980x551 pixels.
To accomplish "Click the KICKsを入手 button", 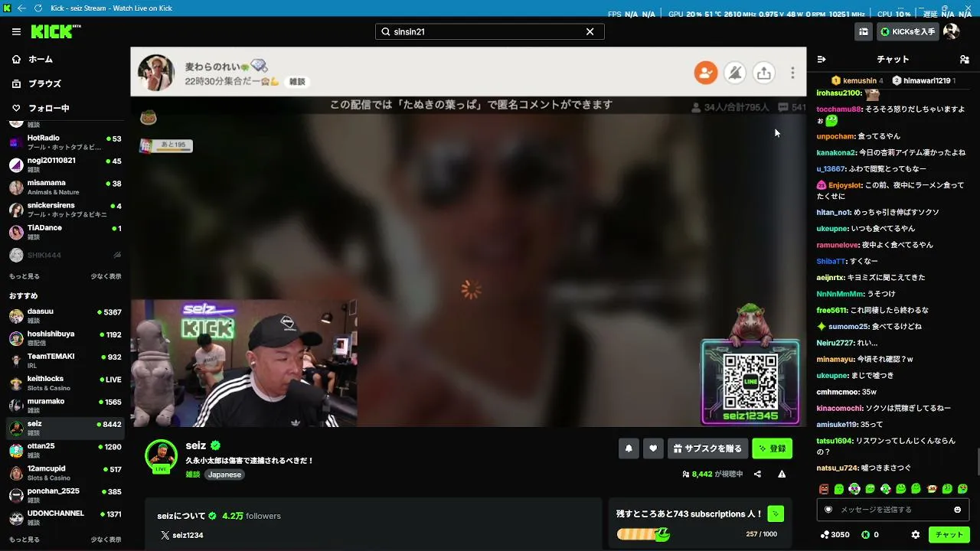I will [x=908, y=31].
